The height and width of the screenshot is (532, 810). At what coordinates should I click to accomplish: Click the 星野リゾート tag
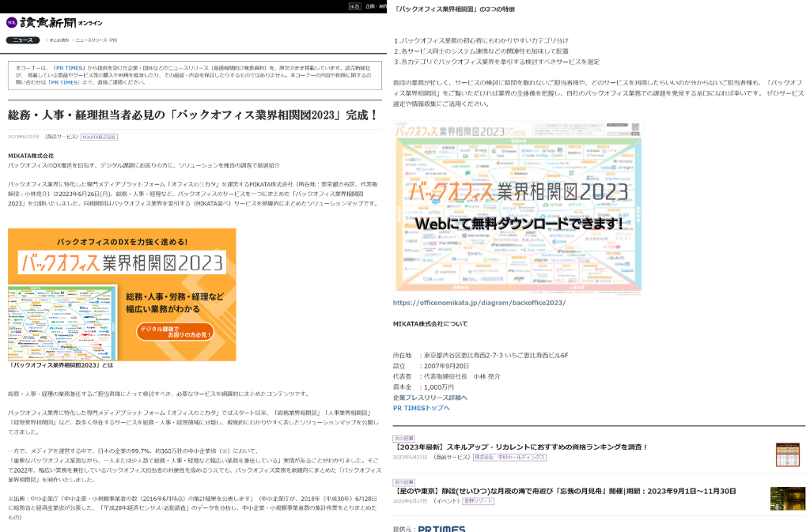coord(478,501)
